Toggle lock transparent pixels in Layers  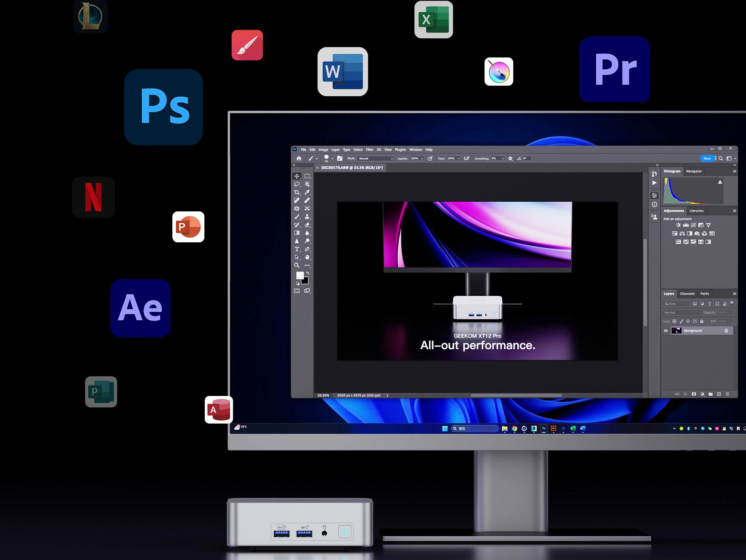click(674, 321)
